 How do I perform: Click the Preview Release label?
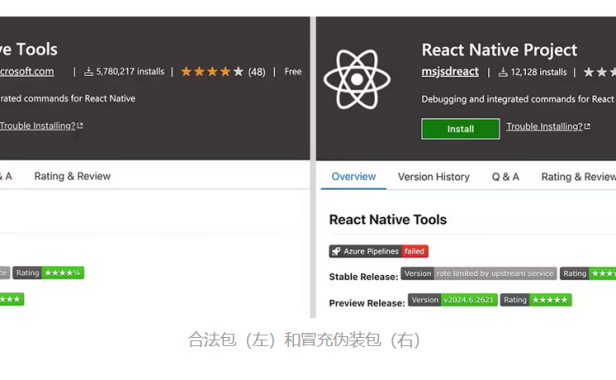click(x=367, y=303)
